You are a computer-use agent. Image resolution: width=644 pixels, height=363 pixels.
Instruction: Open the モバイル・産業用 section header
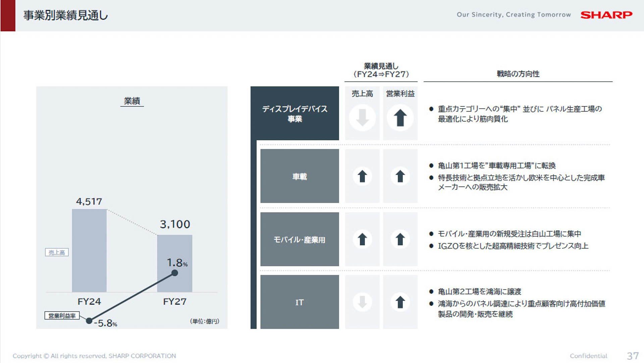pyautogui.click(x=300, y=239)
